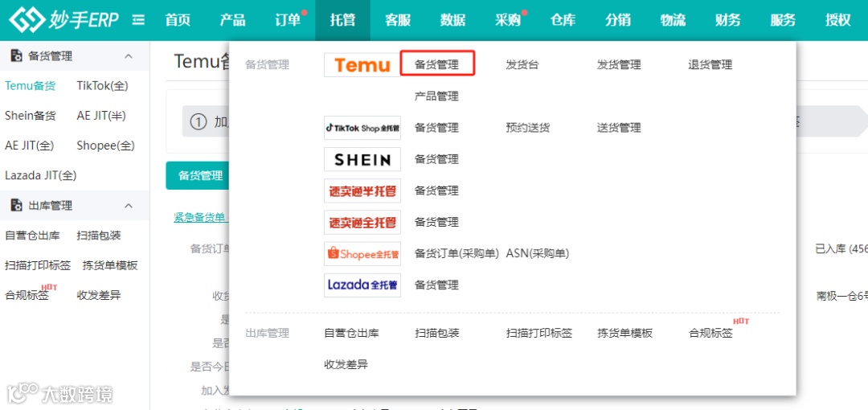868x410 pixels.
Task: Open 扫描包装 in dropdown panel
Action: 436,334
